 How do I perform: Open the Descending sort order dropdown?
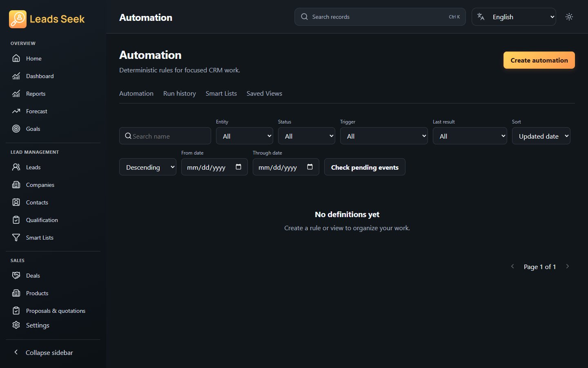pos(148,167)
